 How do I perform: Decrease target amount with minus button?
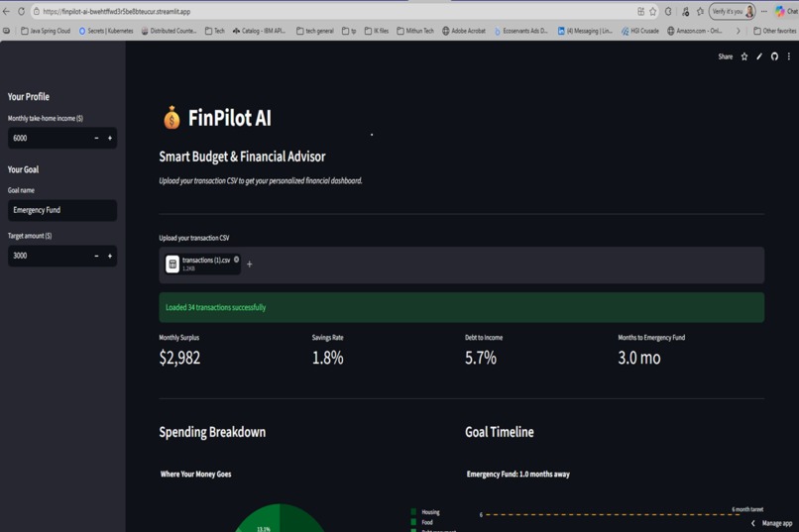[x=96, y=256]
